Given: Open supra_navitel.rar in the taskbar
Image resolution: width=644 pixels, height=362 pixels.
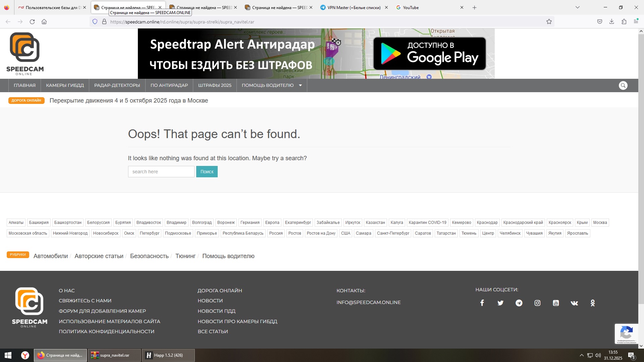Looking at the screenshot, I should [x=114, y=355].
